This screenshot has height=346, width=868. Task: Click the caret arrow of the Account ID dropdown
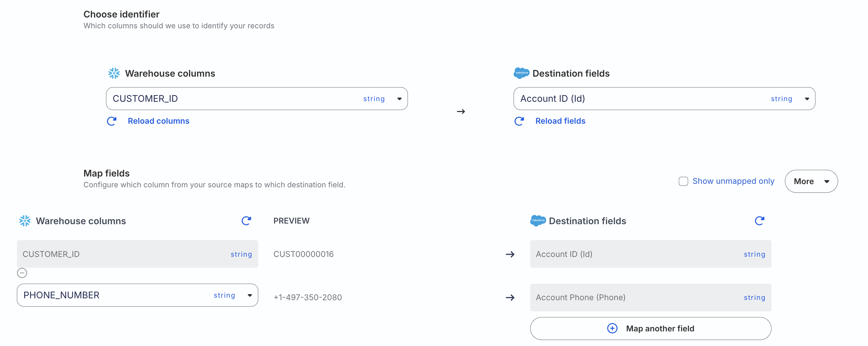click(x=807, y=99)
